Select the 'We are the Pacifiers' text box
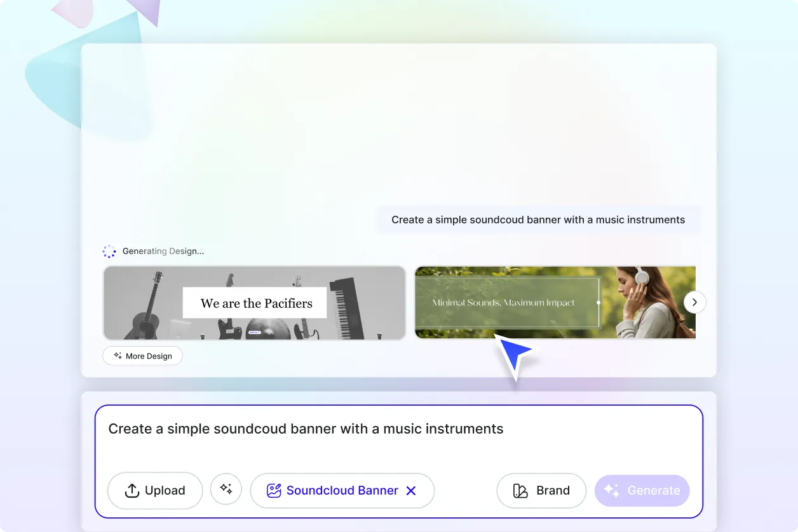 255,303
